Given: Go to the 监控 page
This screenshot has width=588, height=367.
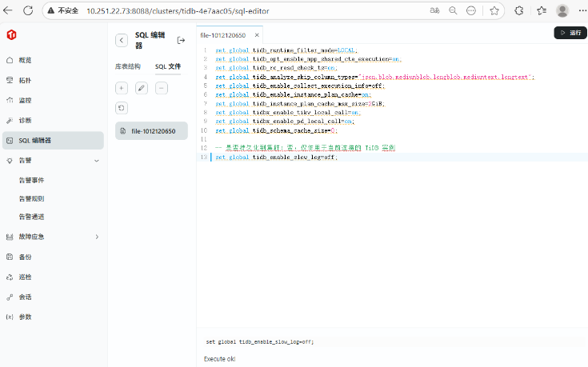Looking at the screenshot, I should pos(25,100).
